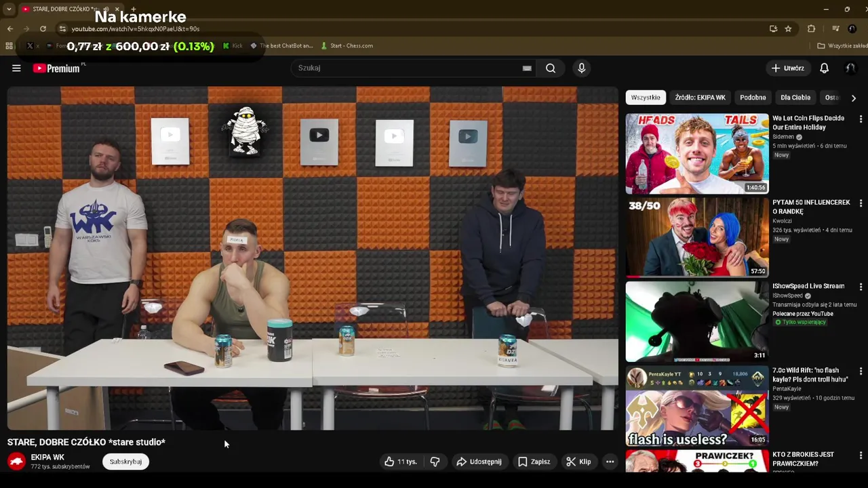
Task: Open EKIPA WK channel avatar
Action: [16, 462]
